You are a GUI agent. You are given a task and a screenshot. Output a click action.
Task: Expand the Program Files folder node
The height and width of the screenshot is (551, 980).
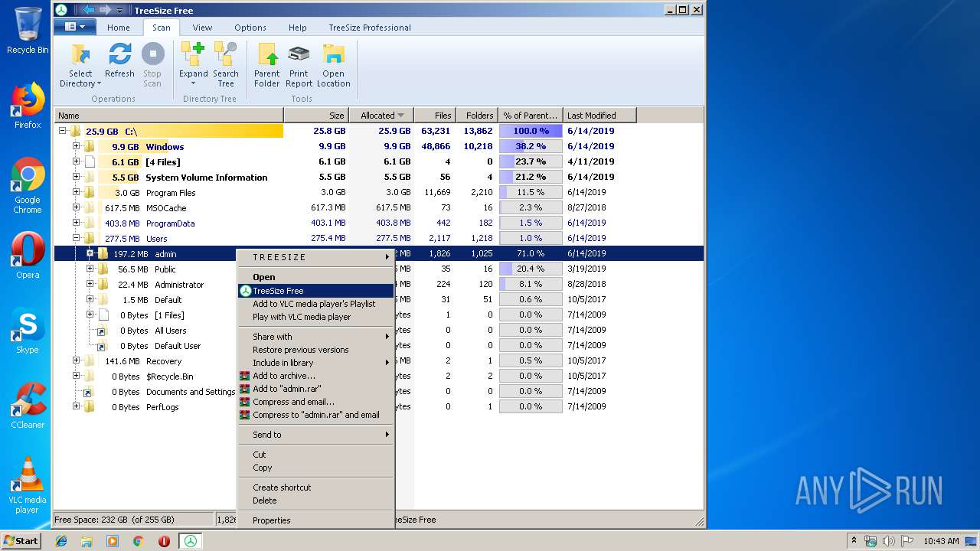[x=76, y=192]
